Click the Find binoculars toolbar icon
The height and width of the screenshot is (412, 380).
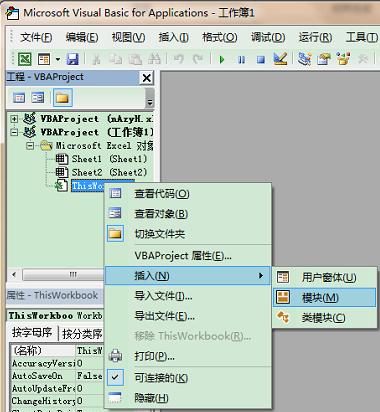click(154, 60)
